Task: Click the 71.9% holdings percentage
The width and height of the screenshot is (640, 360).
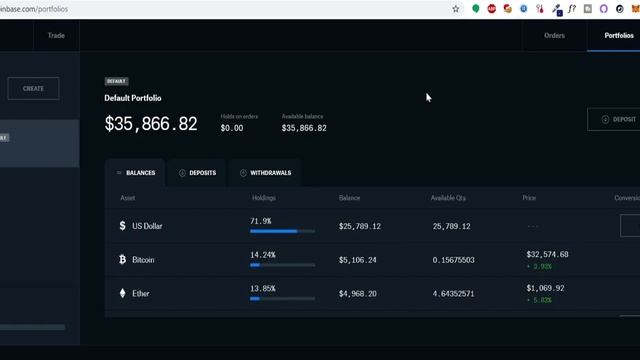Action: 260,221
